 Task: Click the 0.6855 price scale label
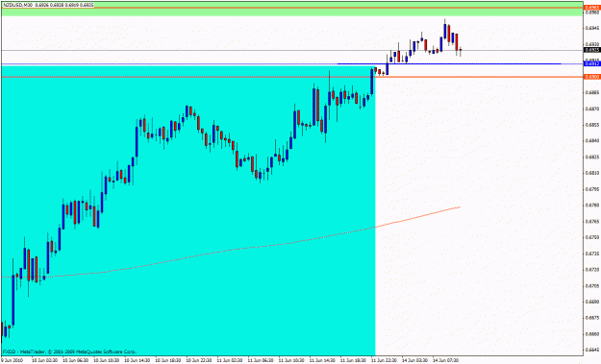592,125
